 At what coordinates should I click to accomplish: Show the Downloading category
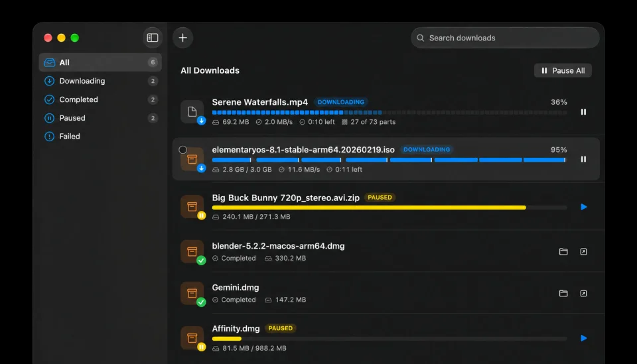click(x=100, y=81)
